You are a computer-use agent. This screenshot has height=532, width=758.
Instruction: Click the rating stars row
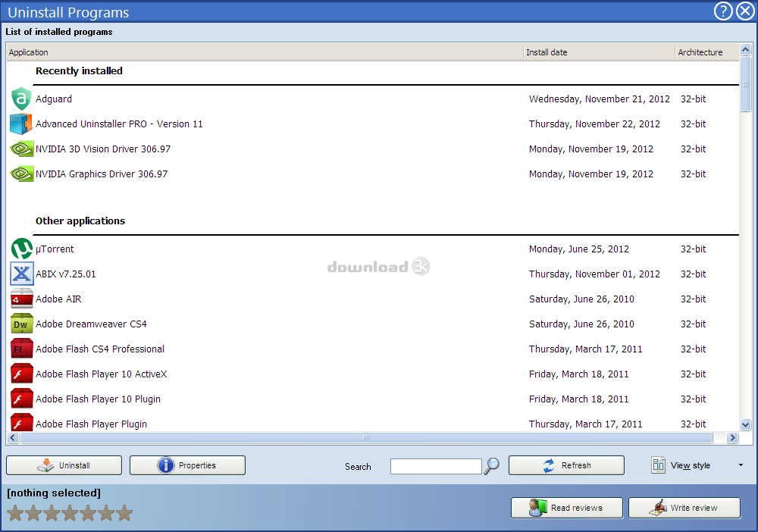point(70,513)
